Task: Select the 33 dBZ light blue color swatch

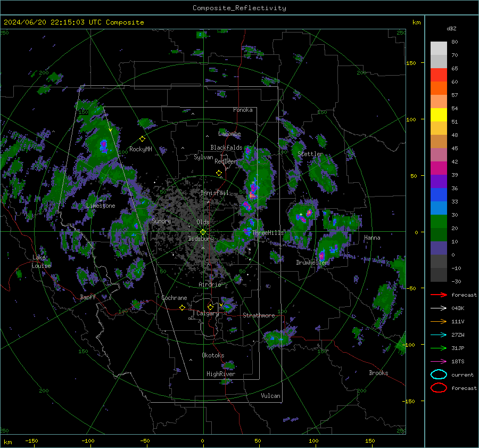Action: point(439,208)
